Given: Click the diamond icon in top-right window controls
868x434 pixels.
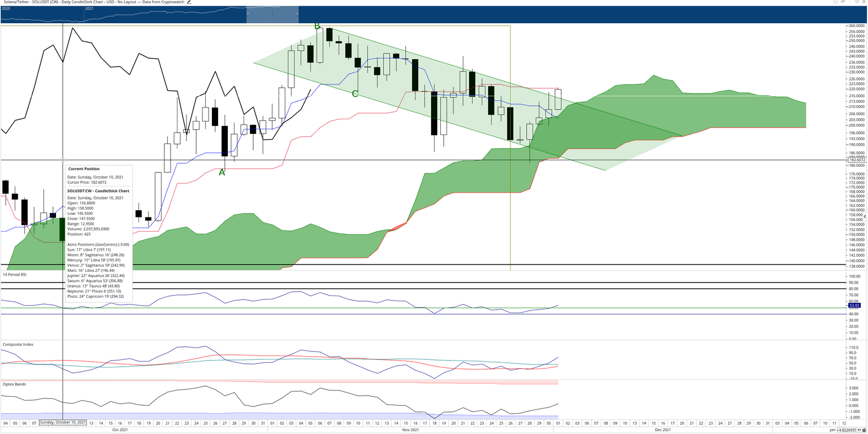Looking at the screenshot, I should click(835, 2).
